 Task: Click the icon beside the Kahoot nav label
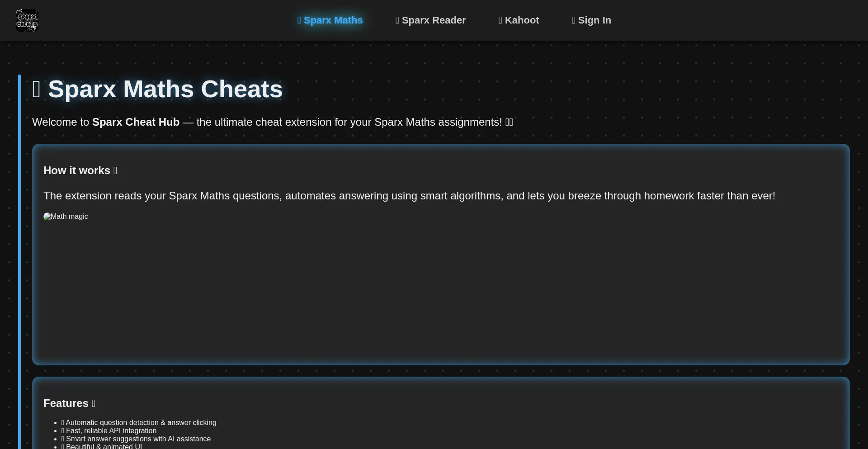[500, 20]
